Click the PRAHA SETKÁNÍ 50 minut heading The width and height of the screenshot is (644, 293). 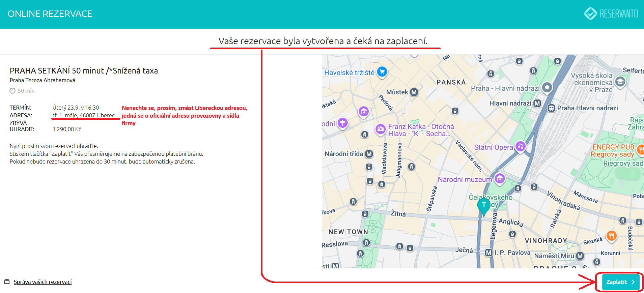click(84, 71)
